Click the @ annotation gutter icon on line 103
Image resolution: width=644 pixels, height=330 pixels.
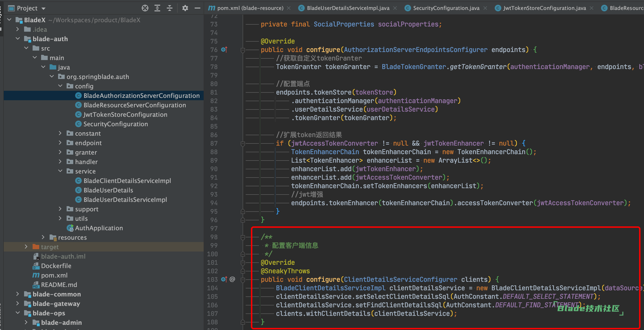click(x=232, y=279)
